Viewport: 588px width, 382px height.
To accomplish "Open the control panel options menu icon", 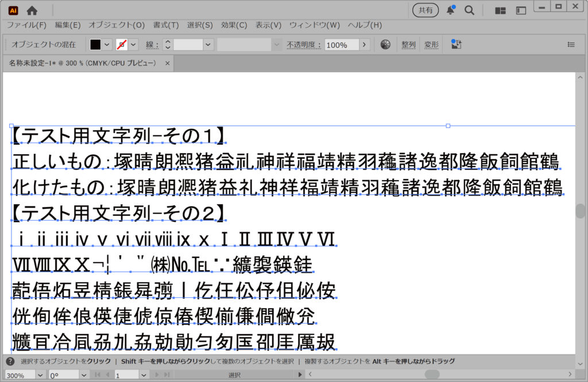I will (571, 45).
